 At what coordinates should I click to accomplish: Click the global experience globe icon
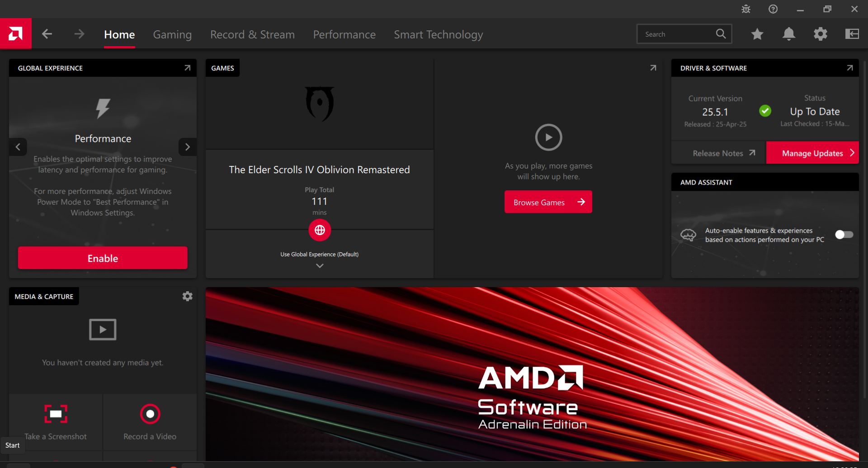[320, 230]
